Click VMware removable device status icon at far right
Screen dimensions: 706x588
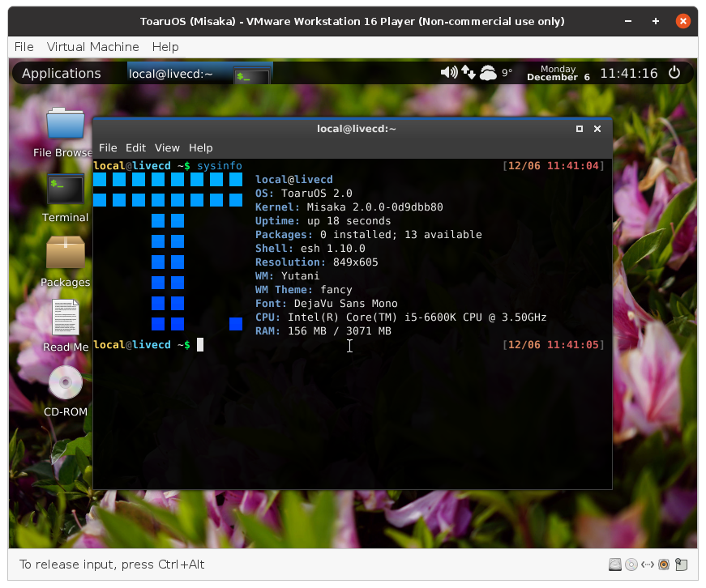point(681,565)
